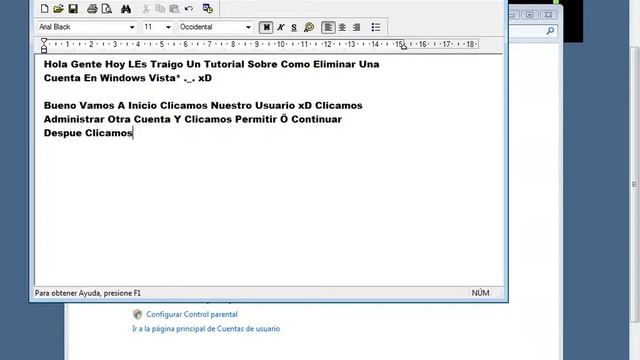Image resolution: width=640 pixels, height=360 pixels.
Task: Toggle bold with the N button
Action: coord(266,27)
